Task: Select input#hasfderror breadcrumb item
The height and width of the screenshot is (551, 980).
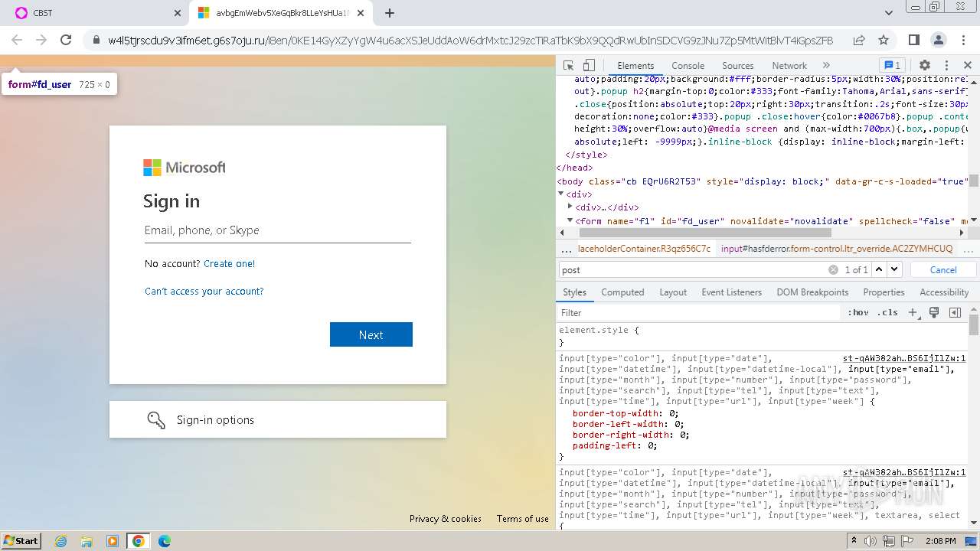Action: 837,249
